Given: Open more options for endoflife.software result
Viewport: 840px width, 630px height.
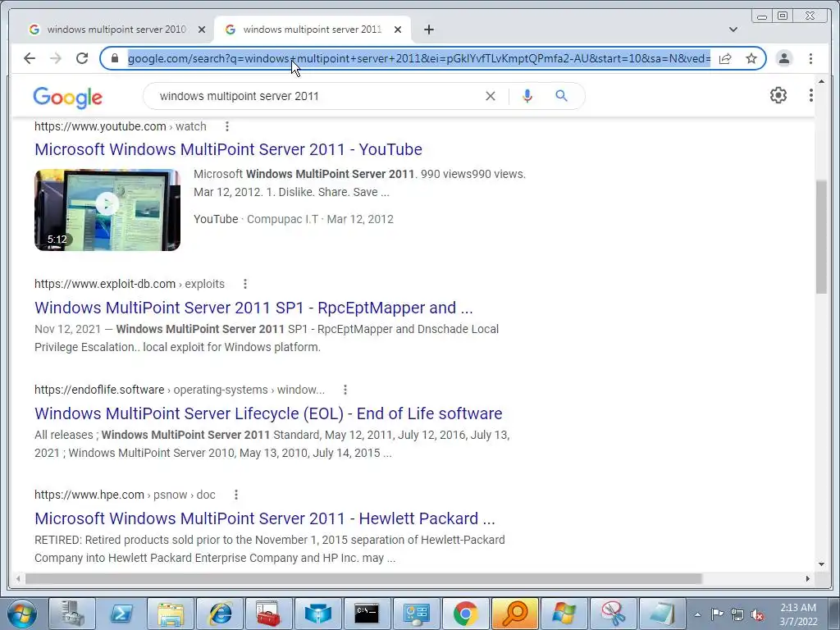Looking at the screenshot, I should [x=345, y=390].
